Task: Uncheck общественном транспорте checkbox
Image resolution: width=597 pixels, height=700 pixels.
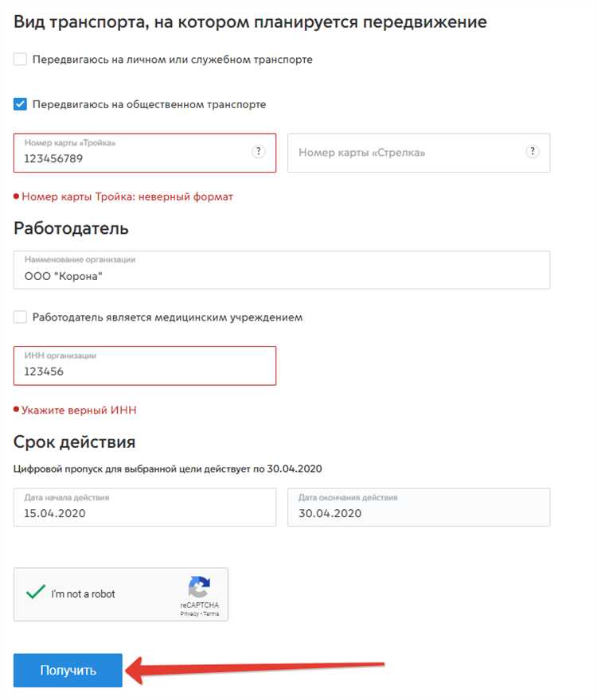Action: click(x=19, y=103)
